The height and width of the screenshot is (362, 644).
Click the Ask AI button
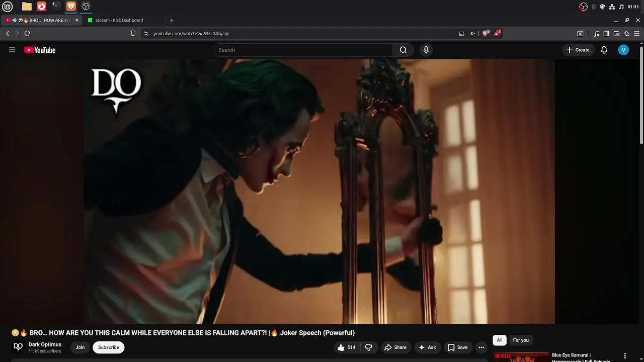[427, 347]
